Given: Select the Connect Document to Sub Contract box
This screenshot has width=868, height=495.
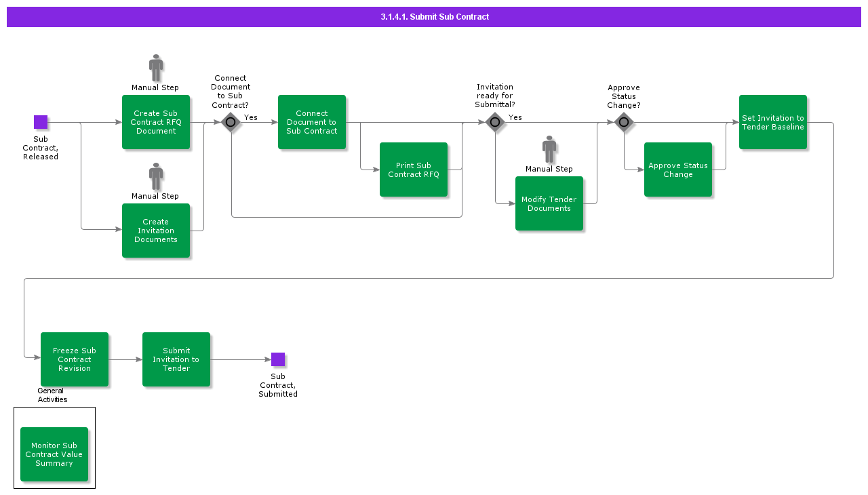Looking at the screenshot, I should (312, 122).
